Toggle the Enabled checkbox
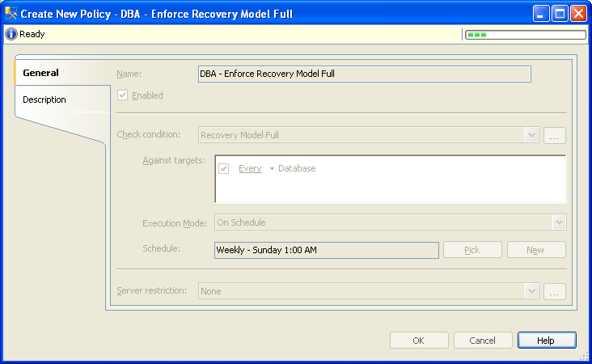This screenshot has height=364, width=592. (123, 95)
